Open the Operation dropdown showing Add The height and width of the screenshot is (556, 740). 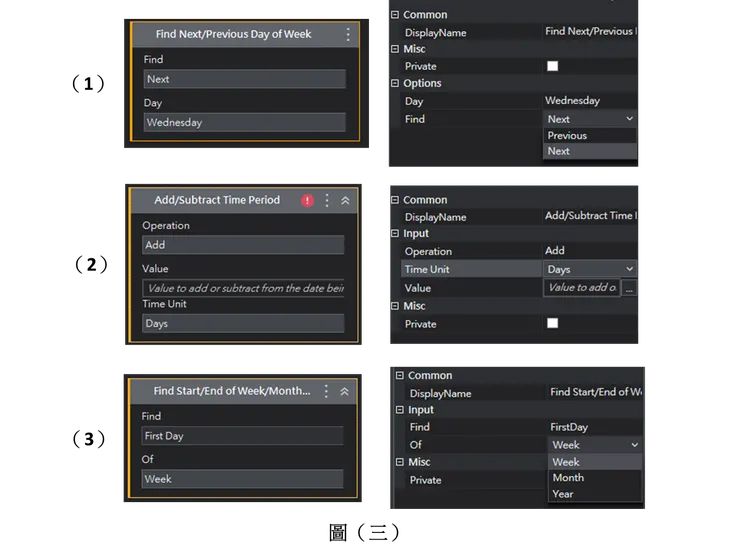[x=243, y=245]
